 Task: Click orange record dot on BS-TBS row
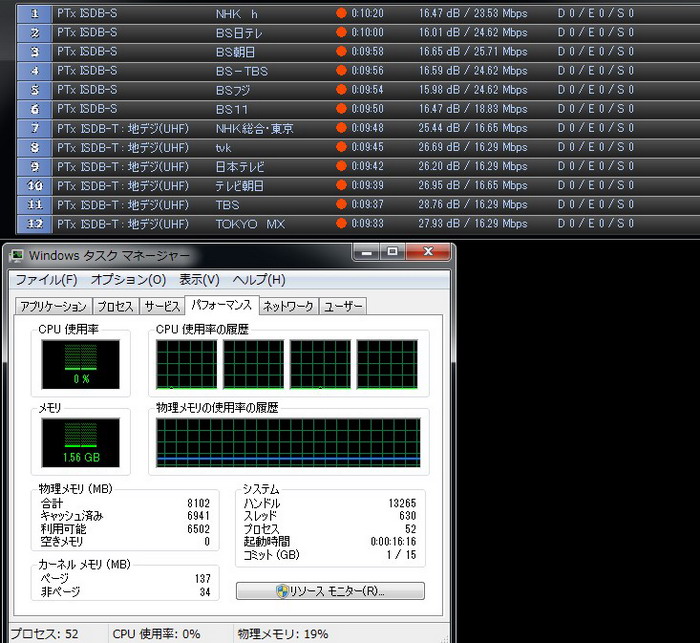coord(341,71)
